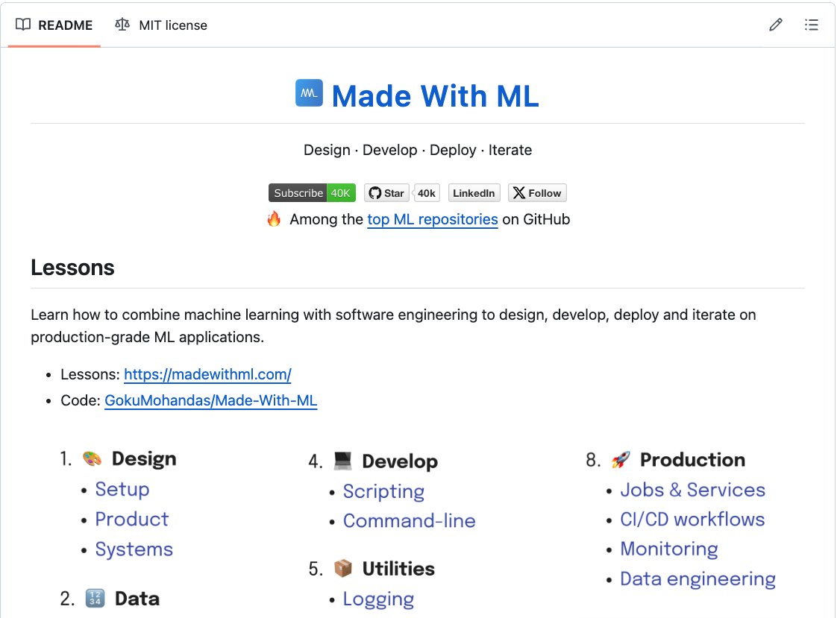Click the 40k star count badge
840x618 pixels.
coord(427,193)
